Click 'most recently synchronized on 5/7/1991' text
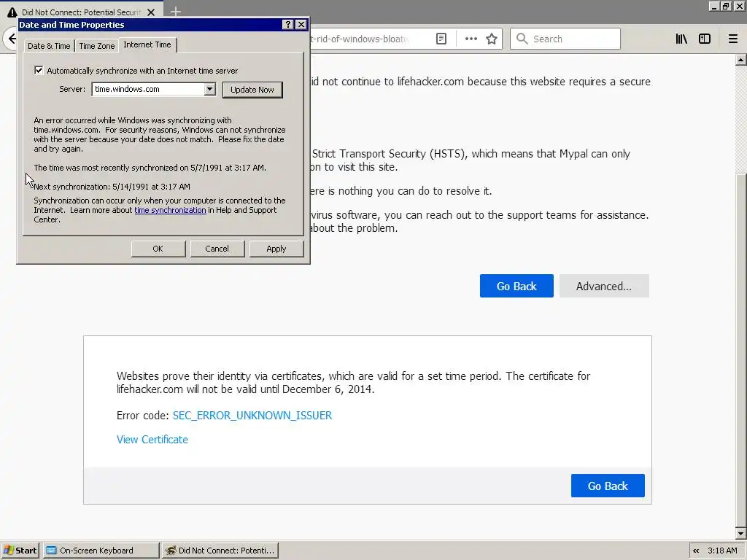This screenshot has height=560, width=747. [145, 168]
